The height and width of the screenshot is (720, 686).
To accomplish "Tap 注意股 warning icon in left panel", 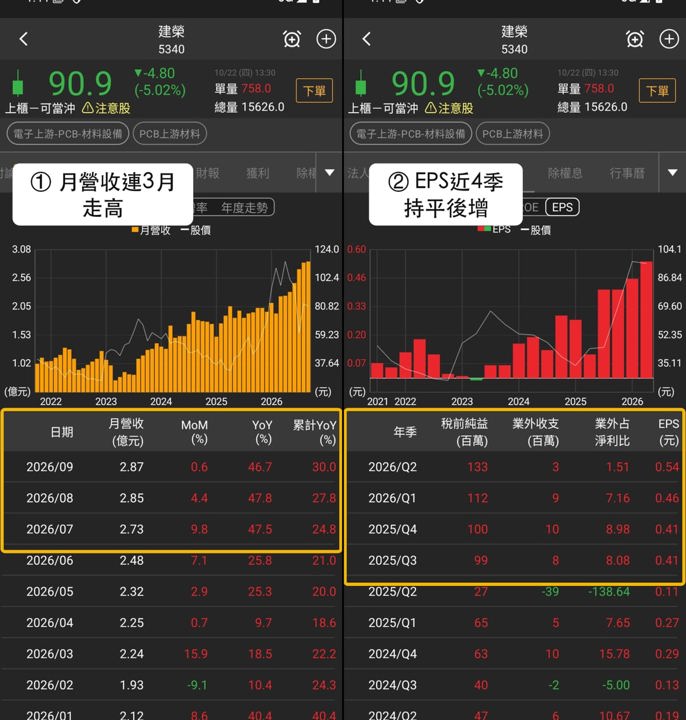I will pos(88,108).
